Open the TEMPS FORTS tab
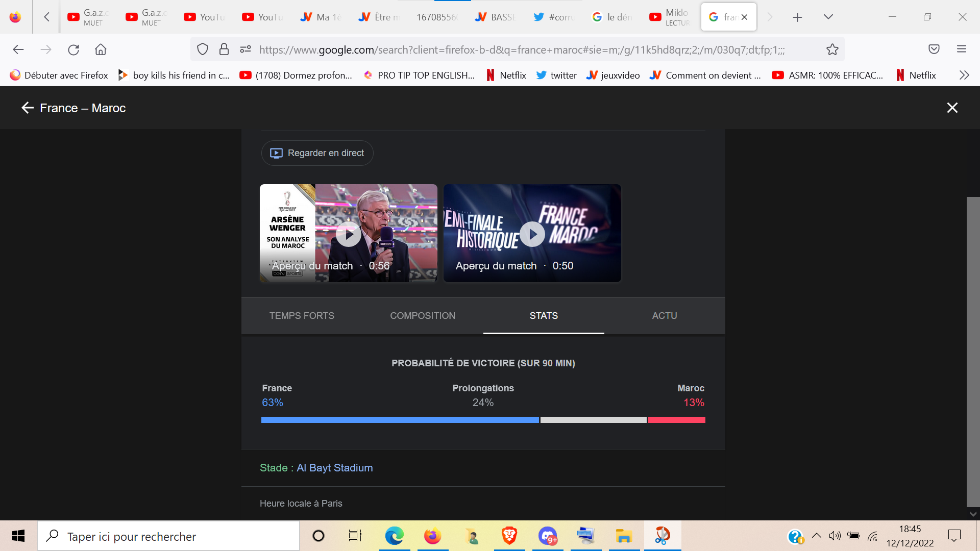Image resolution: width=980 pixels, height=551 pixels. coord(302,316)
